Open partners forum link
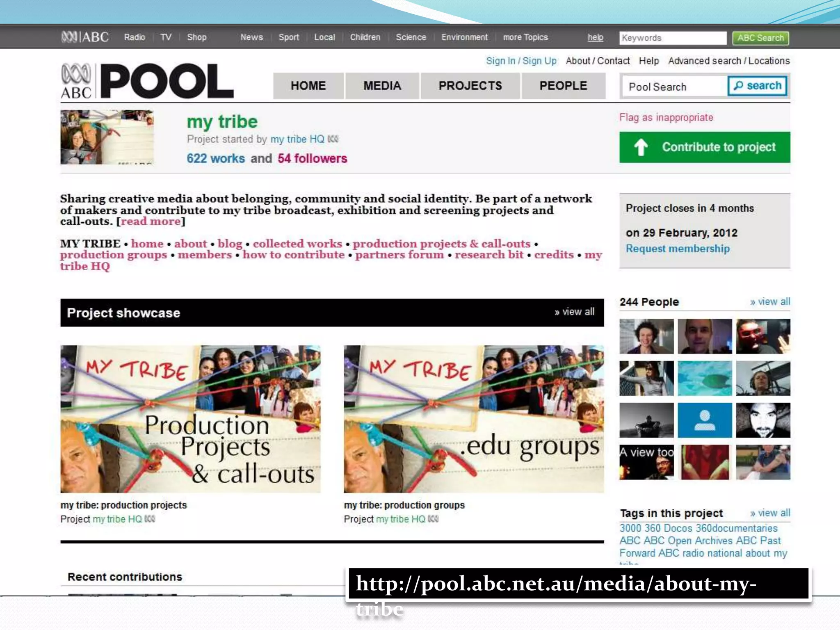This screenshot has width=840, height=630. (x=399, y=255)
